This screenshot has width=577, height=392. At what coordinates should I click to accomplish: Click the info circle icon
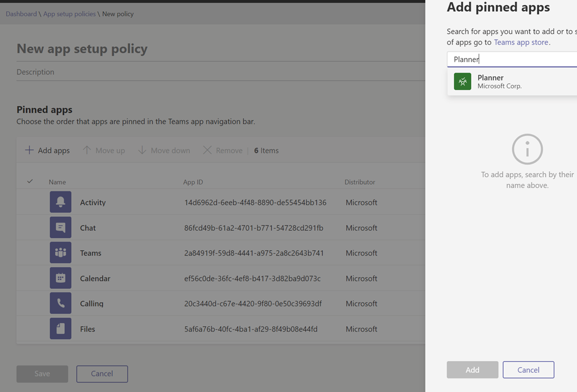click(527, 149)
